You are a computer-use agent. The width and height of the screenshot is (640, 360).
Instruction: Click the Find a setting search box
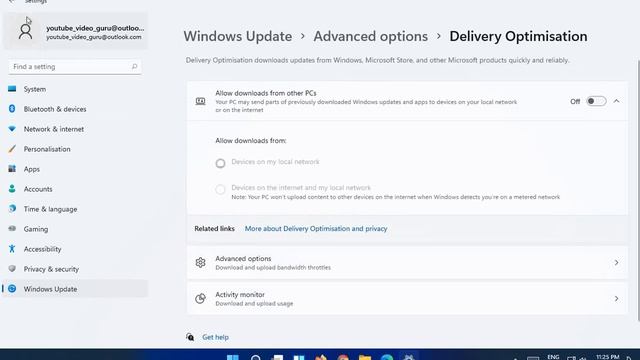[75, 67]
